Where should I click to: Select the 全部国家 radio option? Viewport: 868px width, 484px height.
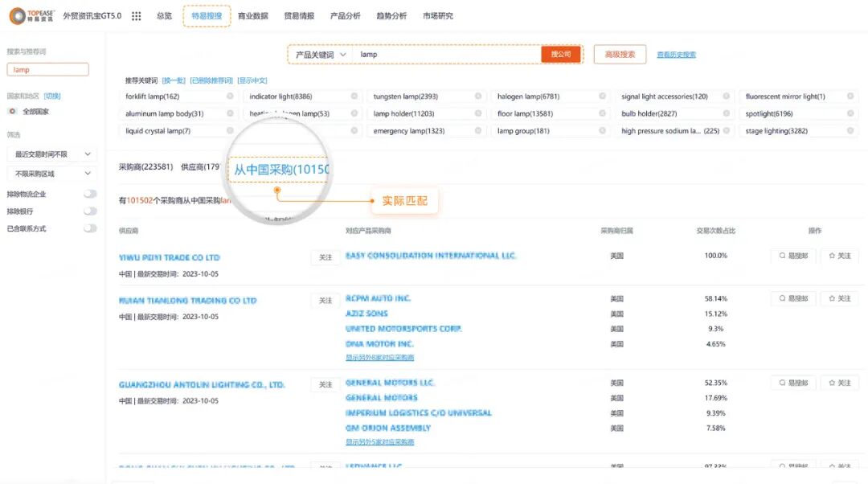point(12,111)
